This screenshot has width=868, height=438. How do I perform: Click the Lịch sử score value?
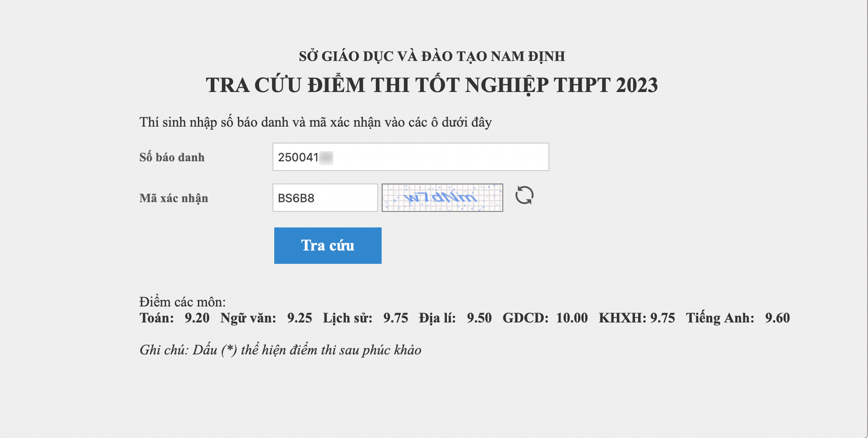[395, 318]
